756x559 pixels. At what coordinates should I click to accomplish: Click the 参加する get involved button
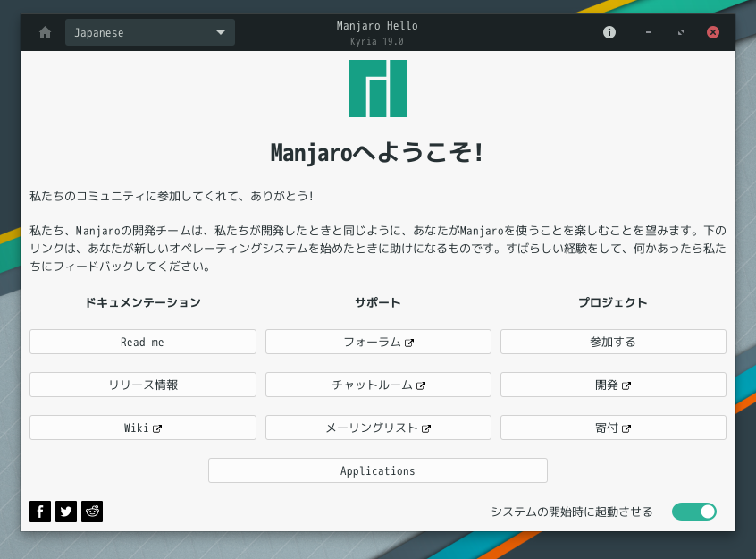click(x=613, y=342)
